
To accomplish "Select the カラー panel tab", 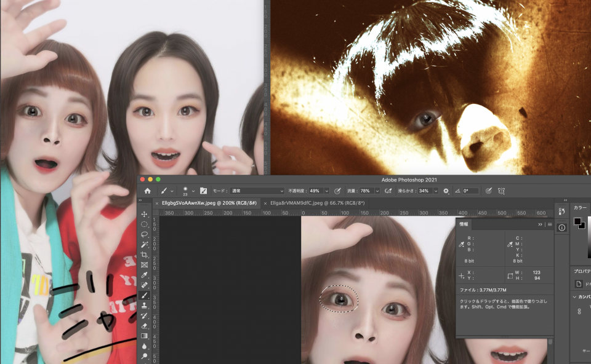I will coord(581,207).
